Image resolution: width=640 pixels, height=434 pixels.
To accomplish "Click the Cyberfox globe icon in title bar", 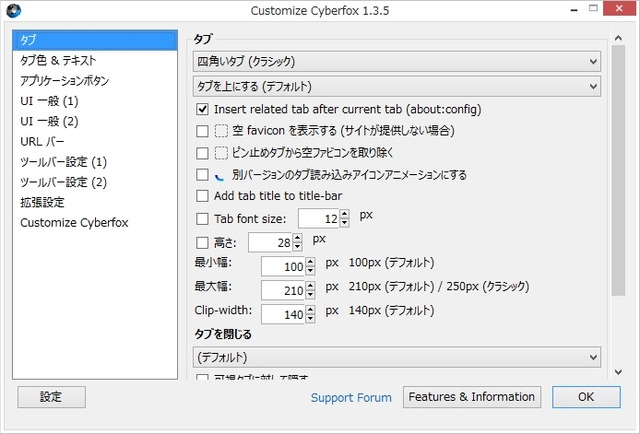I will pos(13,11).
